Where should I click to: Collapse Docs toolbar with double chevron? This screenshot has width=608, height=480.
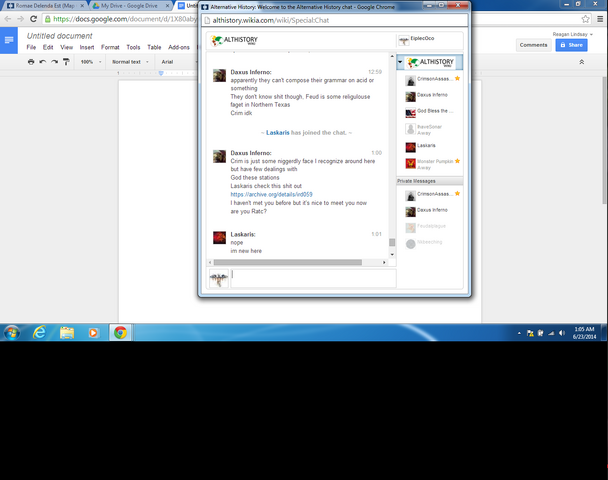(x=582, y=62)
